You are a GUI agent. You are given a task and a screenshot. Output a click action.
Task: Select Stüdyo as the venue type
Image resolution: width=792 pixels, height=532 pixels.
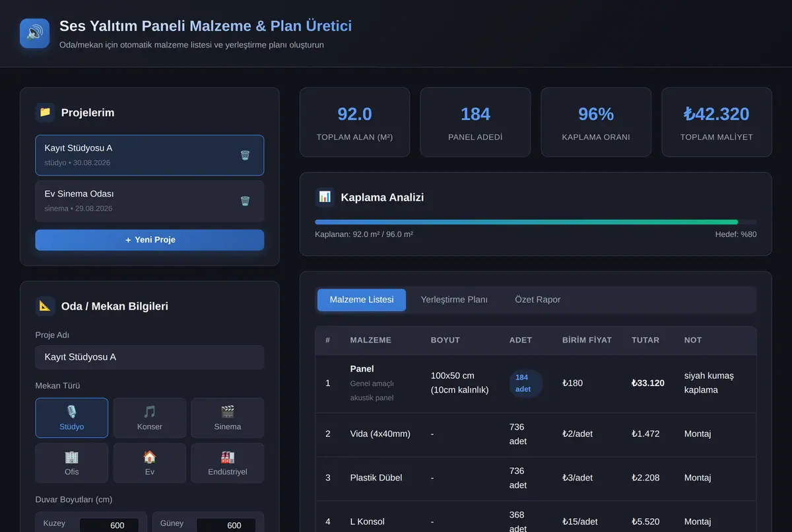(x=71, y=418)
